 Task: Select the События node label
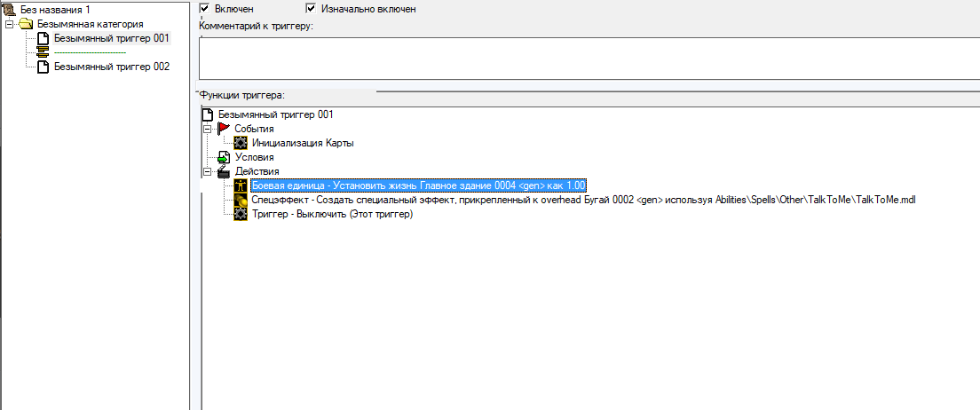254,129
